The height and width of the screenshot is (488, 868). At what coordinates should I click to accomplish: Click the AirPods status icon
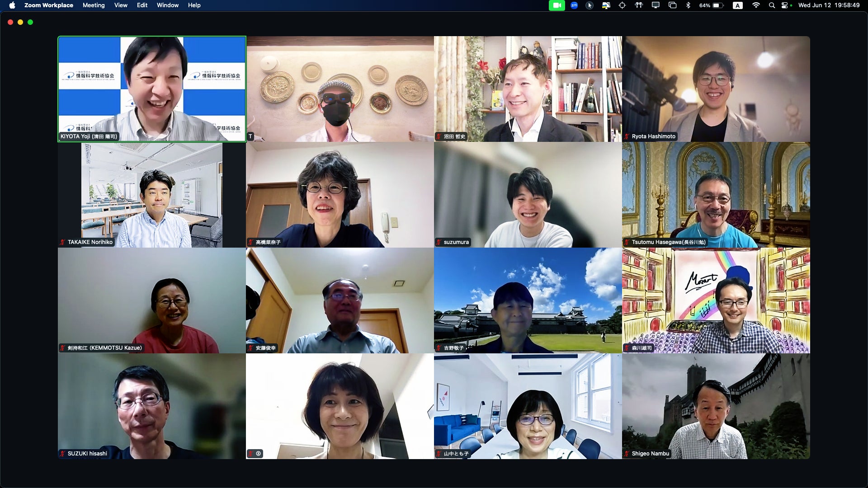[639, 5]
